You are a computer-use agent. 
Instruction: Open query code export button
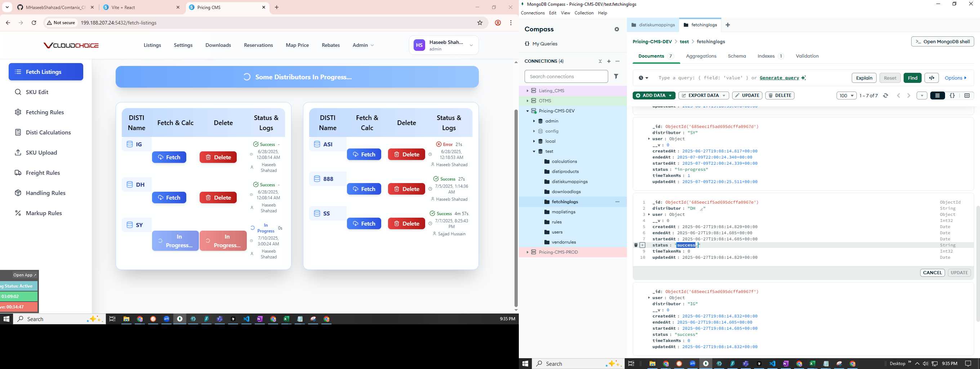(932, 77)
